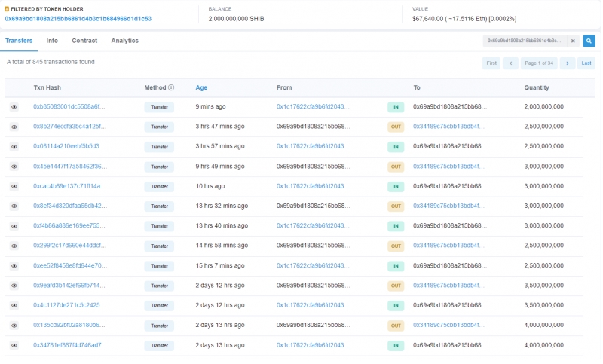Click the address filter search field
This screenshot has width=603, height=364.
point(525,41)
